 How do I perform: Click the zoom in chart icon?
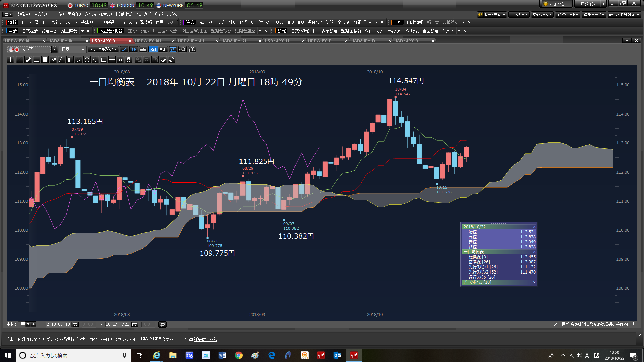coord(192,49)
